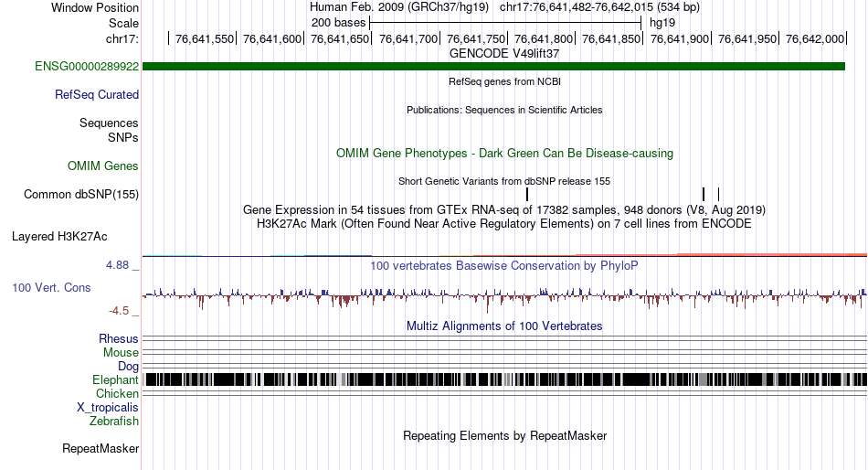Click the 4.88 conservation upper limit
This screenshot has height=470, width=868.
point(117,265)
